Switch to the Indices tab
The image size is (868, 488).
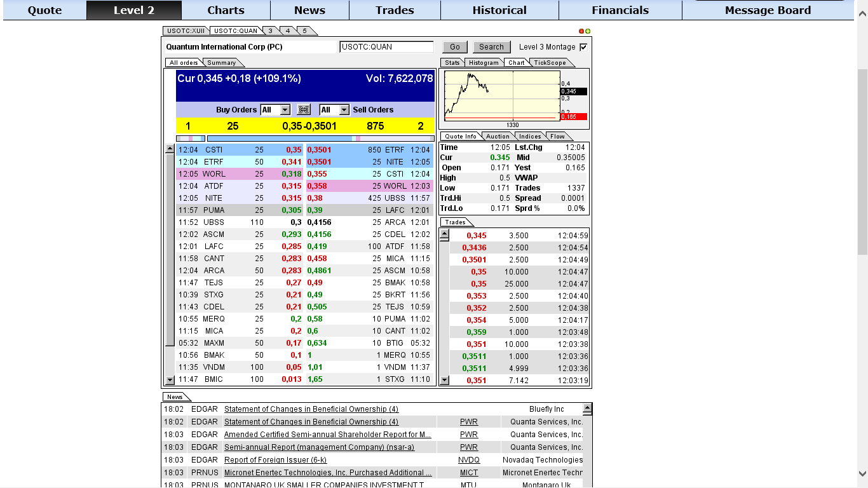tap(530, 136)
